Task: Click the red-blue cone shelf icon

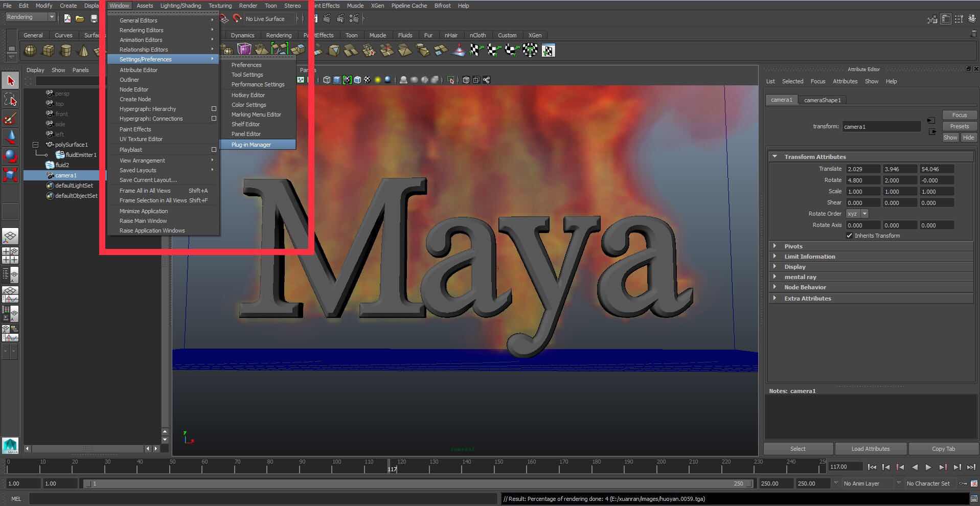Action: (x=459, y=50)
